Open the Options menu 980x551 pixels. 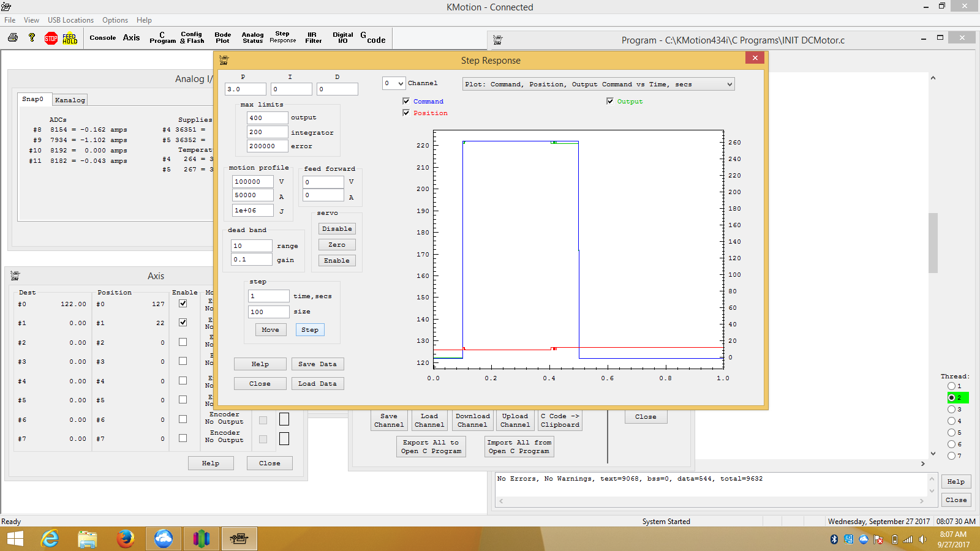(115, 20)
